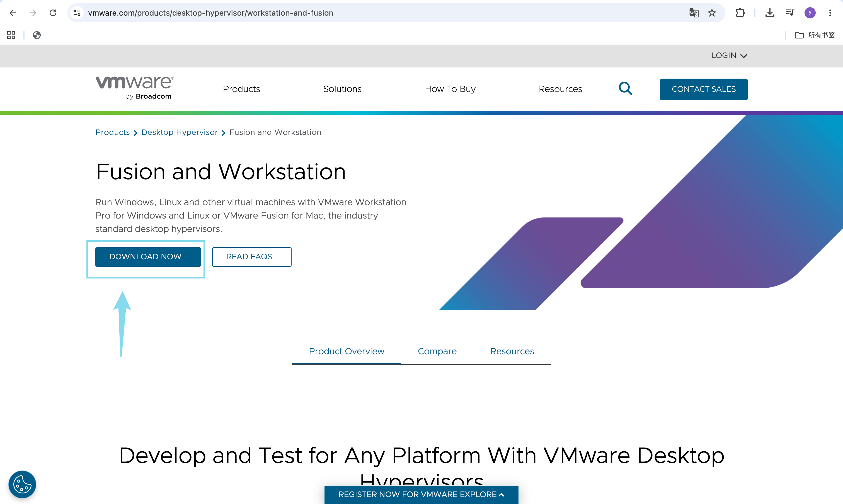The height and width of the screenshot is (504, 843).
Task: Click the media control icon
Action: pyautogui.click(x=790, y=13)
